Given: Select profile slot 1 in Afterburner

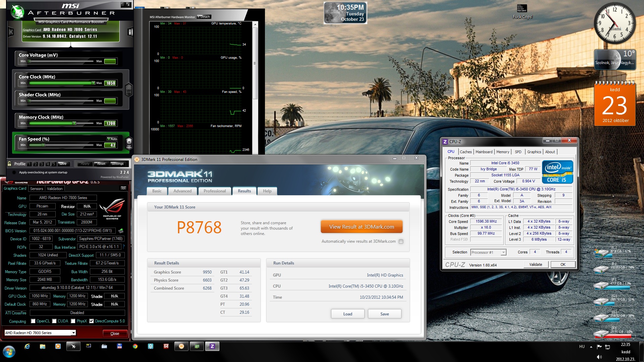Looking at the screenshot, I should [30, 164].
